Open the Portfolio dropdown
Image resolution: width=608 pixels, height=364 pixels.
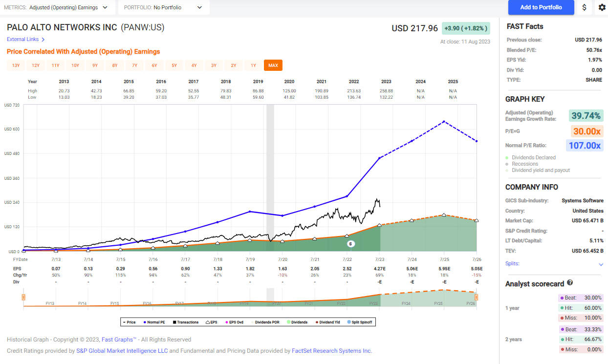tap(164, 7)
